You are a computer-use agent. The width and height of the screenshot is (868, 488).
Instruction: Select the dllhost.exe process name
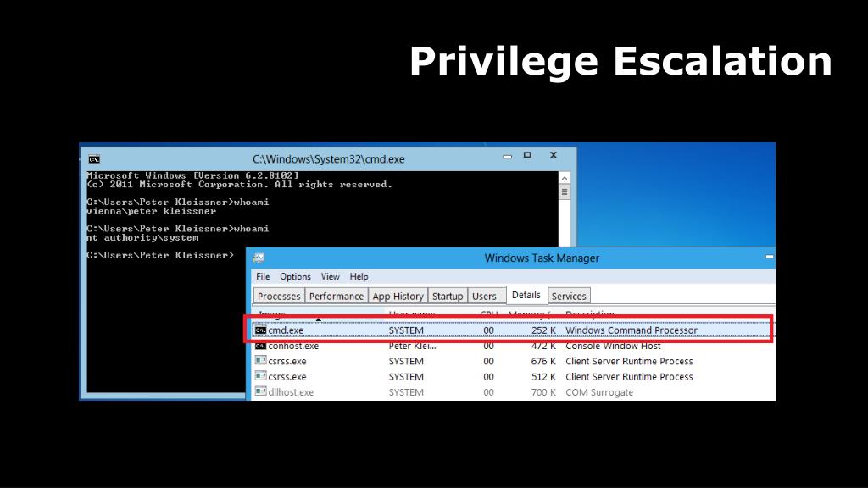click(x=291, y=392)
